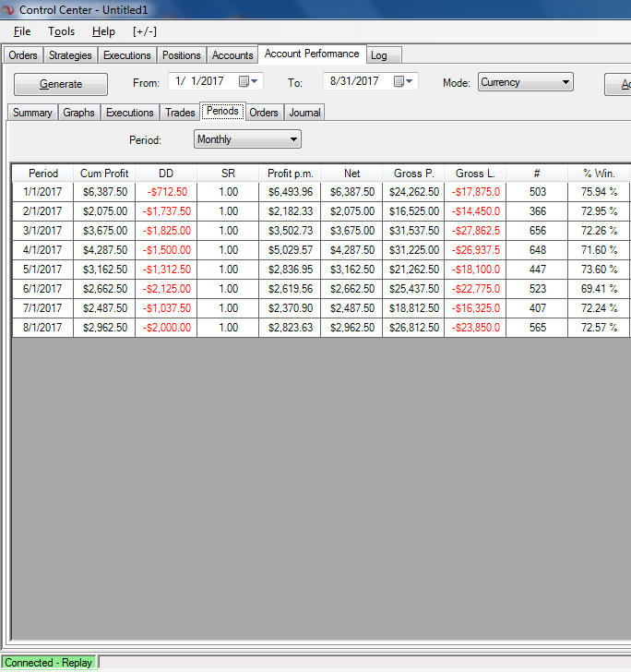Switch to the Orders main tab
Screen dimensions: 631x672
pos(23,55)
